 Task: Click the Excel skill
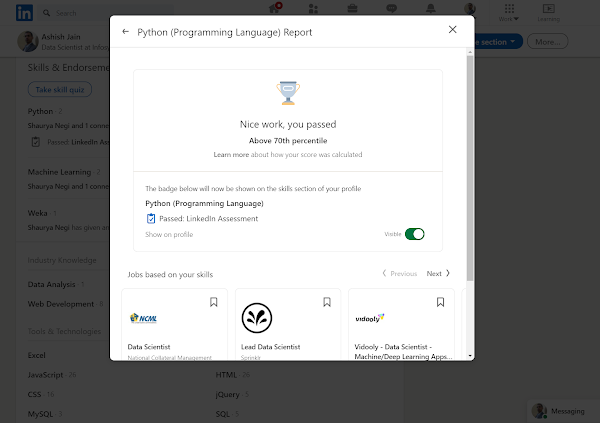coord(36,355)
